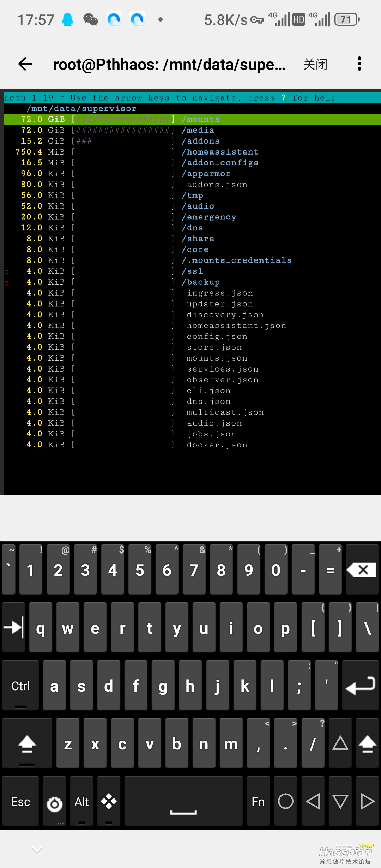
Task: Select the /share directory row
Action: click(x=192, y=239)
